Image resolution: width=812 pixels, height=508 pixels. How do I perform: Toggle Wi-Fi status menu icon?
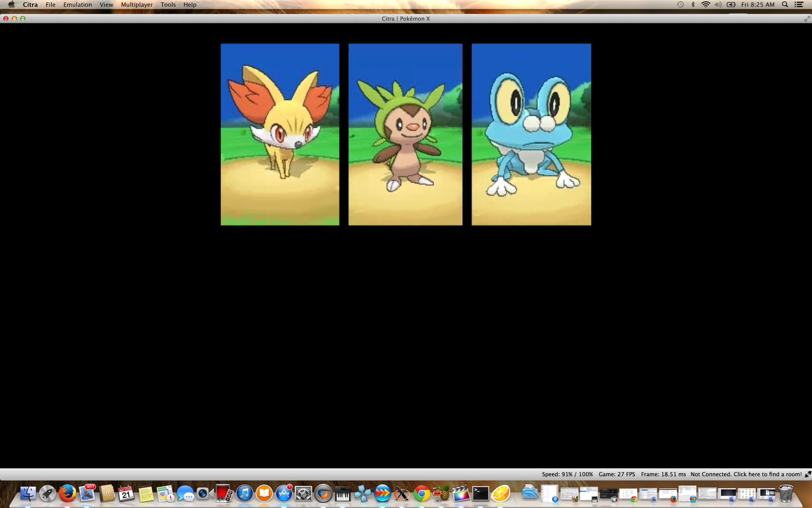(706, 5)
